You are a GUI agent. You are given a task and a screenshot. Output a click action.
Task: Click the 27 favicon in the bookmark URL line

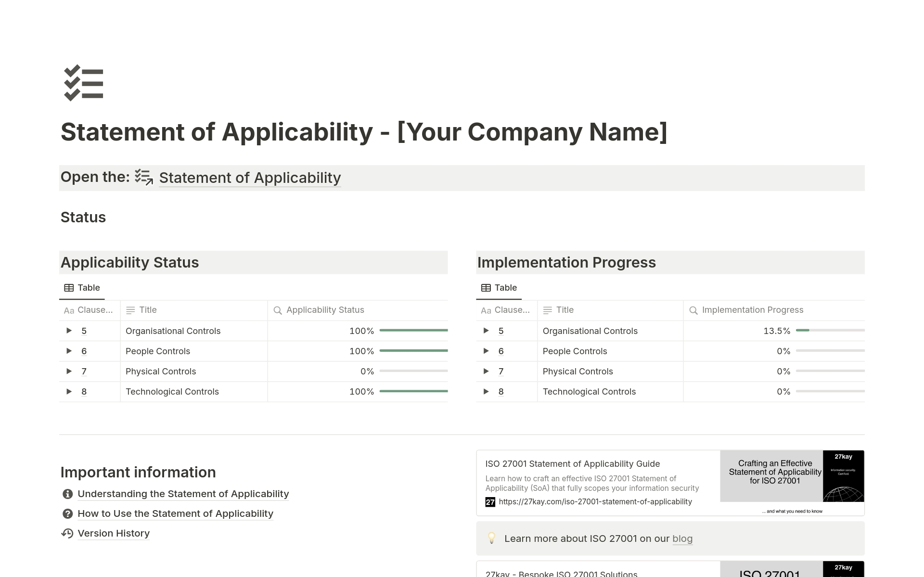(x=490, y=502)
